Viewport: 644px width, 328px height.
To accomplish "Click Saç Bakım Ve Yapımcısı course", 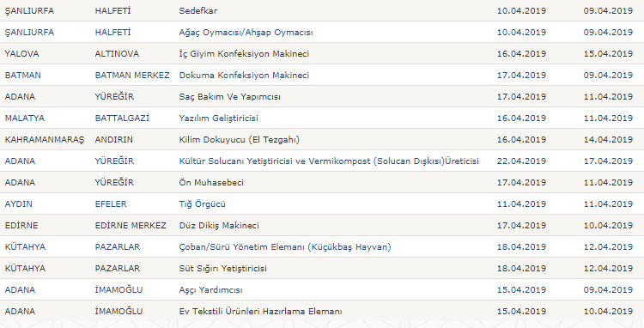I will [x=229, y=97].
